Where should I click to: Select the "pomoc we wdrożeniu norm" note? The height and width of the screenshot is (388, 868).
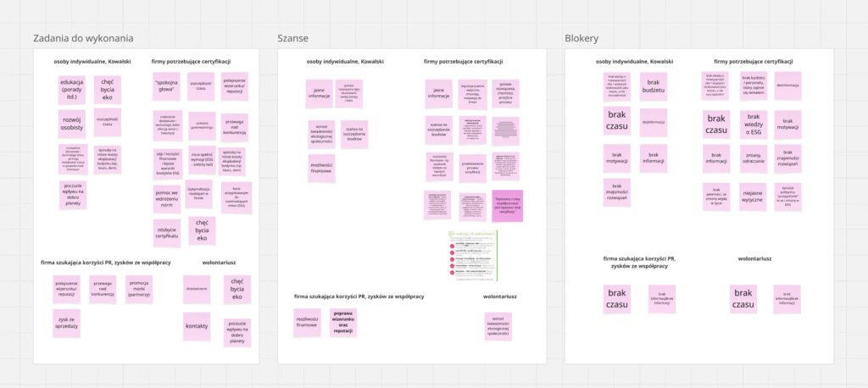click(167, 198)
